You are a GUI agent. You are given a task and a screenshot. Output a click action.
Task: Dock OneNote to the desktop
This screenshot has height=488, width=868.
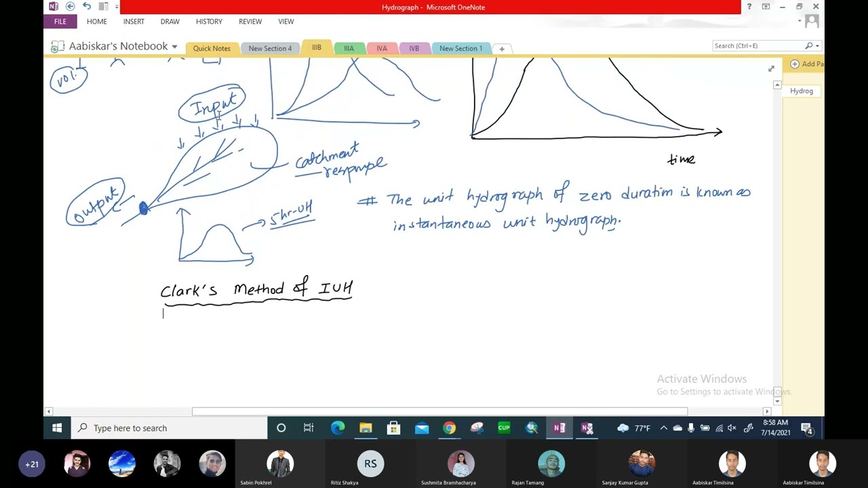pos(103,7)
